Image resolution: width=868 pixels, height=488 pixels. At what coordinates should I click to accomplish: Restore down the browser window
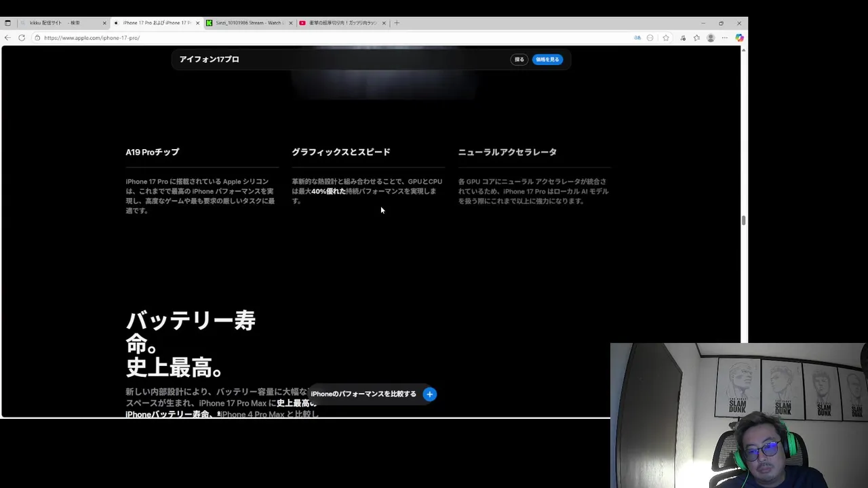tap(721, 23)
